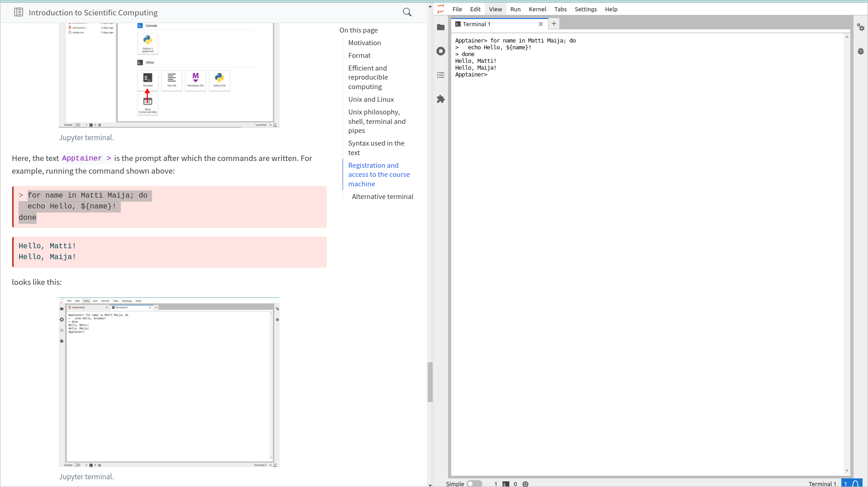Click the terminal count icon in status bar
The height and width of the screenshot is (487, 868).
coord(506,484)
